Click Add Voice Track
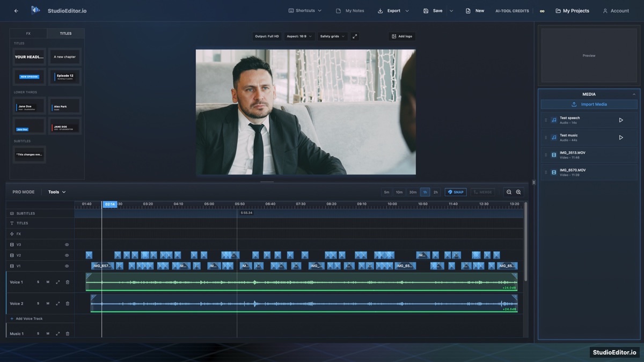Screen dimensions: 644x362 26,319
